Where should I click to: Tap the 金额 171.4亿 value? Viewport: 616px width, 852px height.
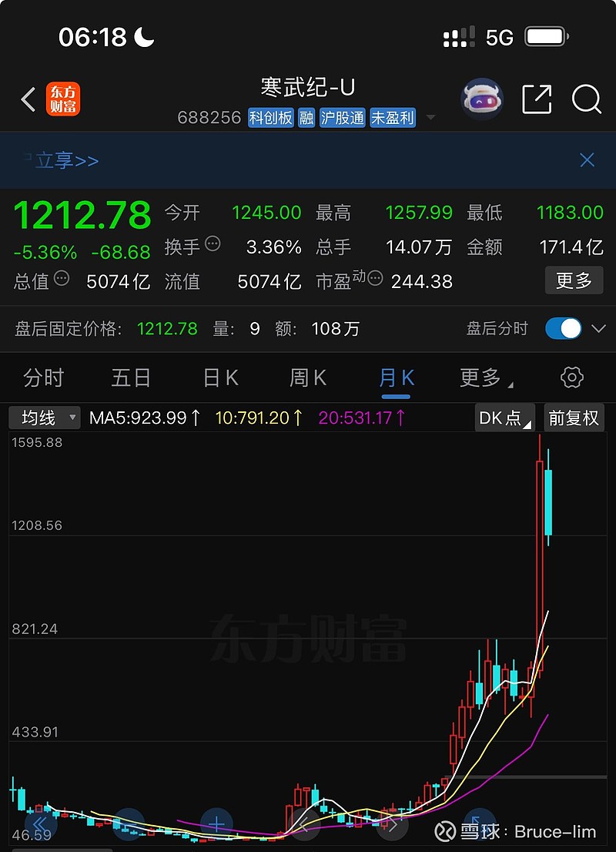point(571,247)
